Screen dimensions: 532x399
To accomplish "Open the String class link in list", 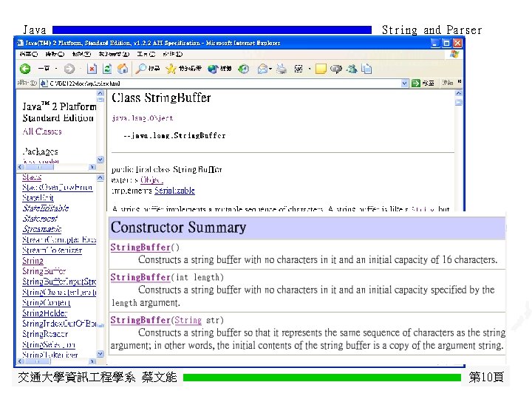I will click(x=33, y=261).
